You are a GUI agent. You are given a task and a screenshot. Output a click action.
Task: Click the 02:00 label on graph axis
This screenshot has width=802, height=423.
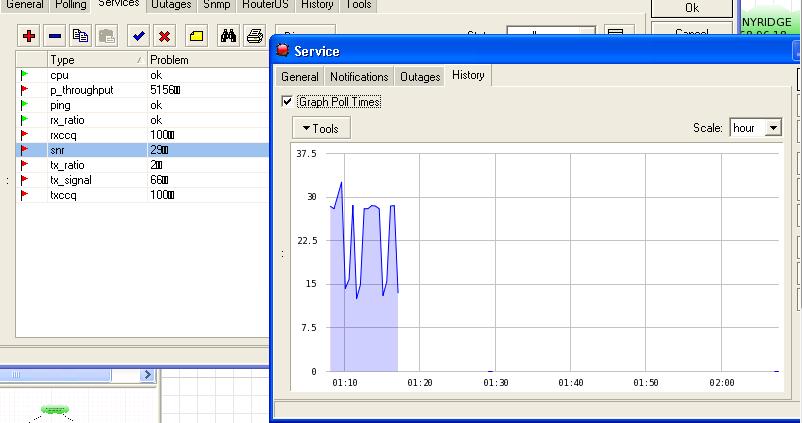tap(722, 382)
